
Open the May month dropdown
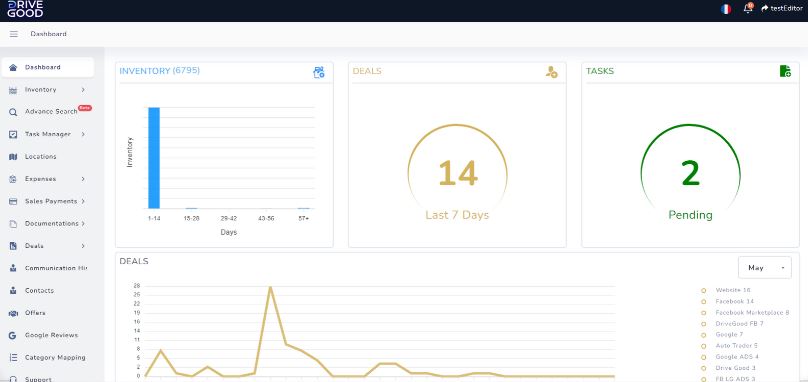tap(765, 268)
